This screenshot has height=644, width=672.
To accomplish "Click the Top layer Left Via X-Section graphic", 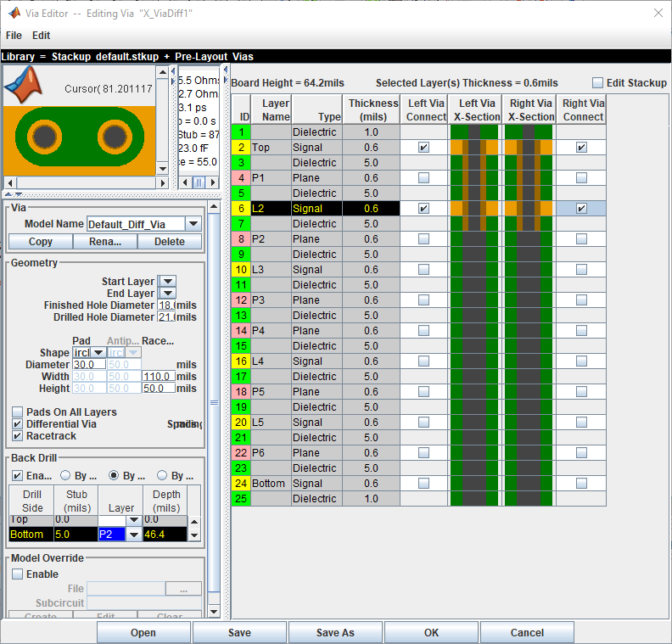I will click(475, 147).
